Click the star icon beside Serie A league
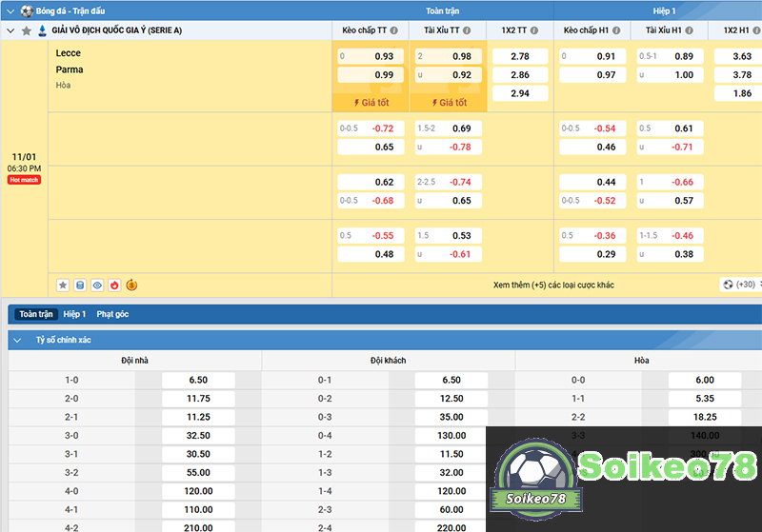 [27, 30]
